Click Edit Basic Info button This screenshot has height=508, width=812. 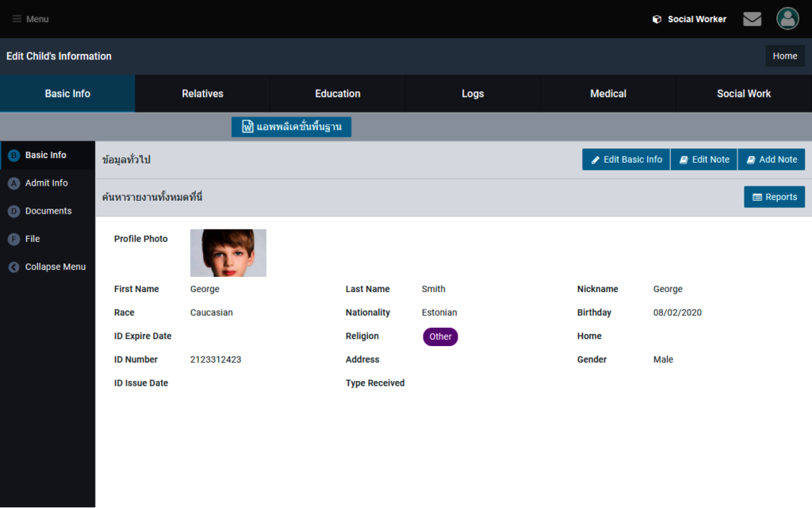click(626, 160)
